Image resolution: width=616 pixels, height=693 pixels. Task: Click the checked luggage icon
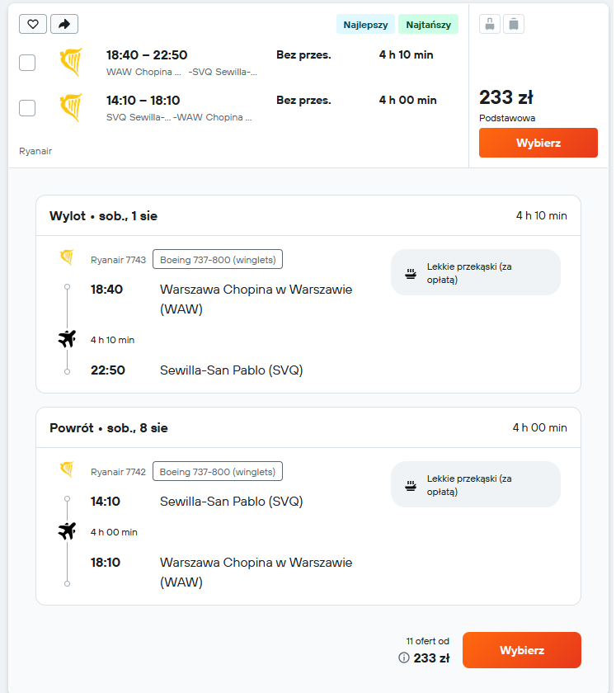coord(515,24)
